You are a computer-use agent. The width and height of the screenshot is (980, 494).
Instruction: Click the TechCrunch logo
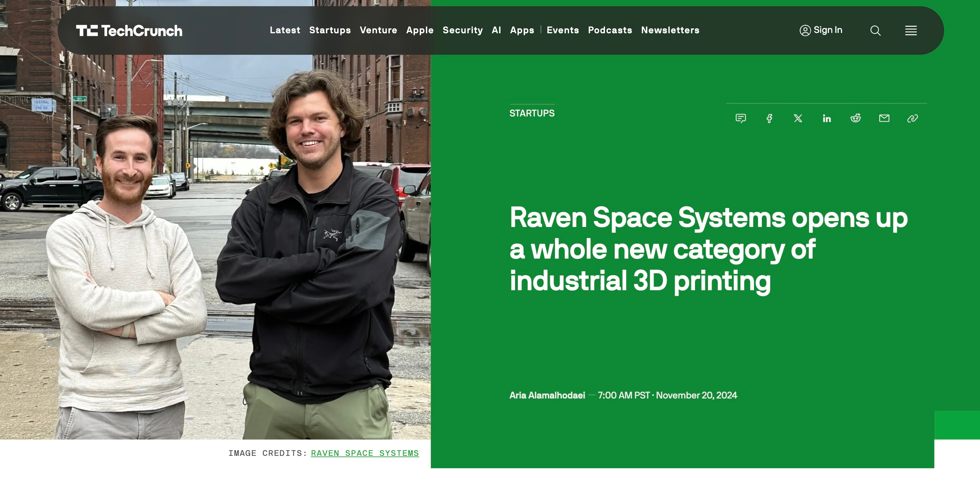[x=129, y=30]
